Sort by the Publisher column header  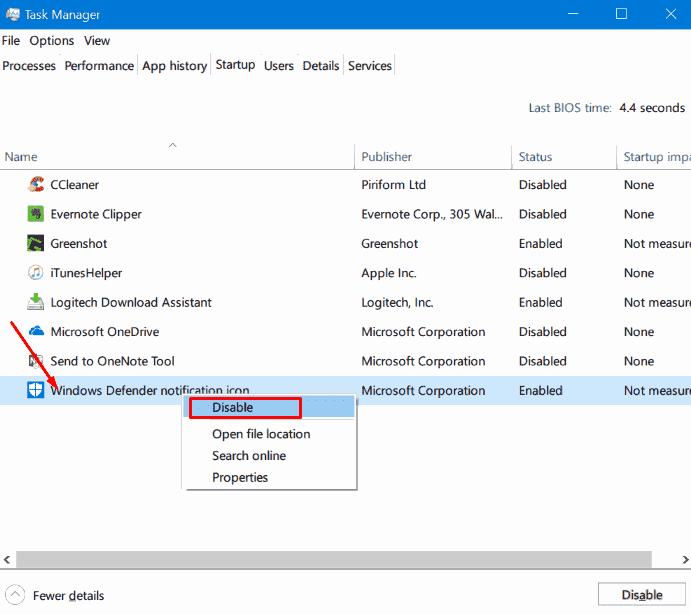[386, 157]
